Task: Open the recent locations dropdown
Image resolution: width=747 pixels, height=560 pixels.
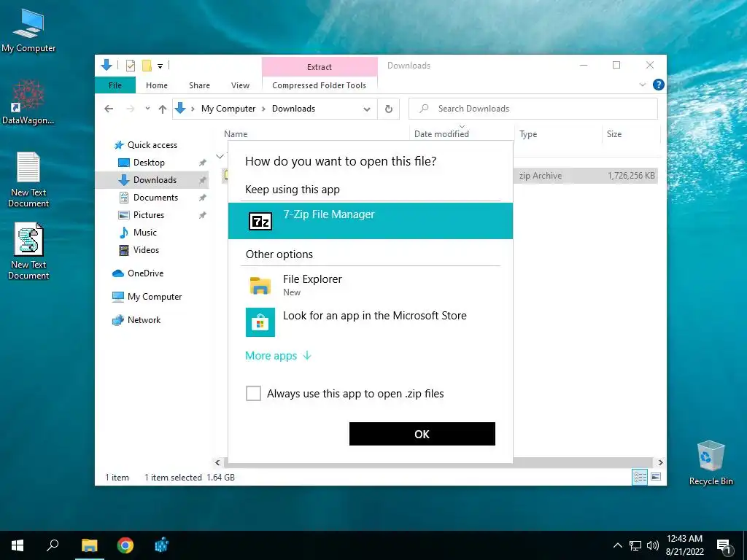Action: click(147, 109)
